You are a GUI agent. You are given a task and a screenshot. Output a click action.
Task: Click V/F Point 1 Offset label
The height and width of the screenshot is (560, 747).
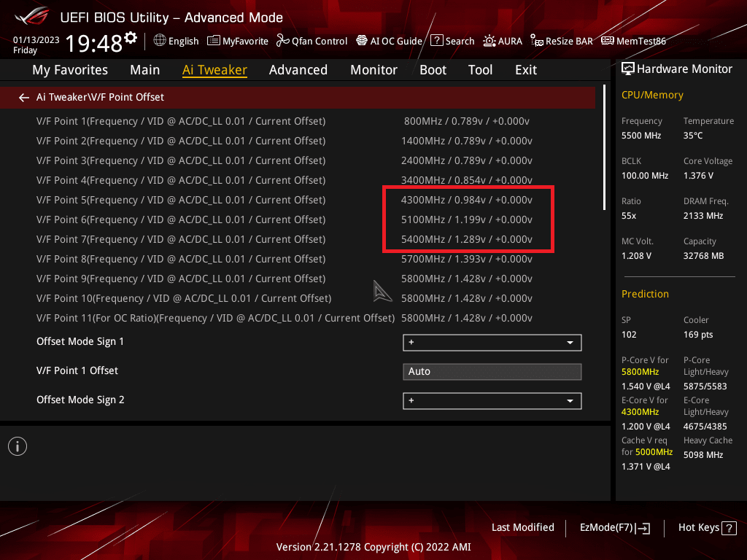(77, 370)
